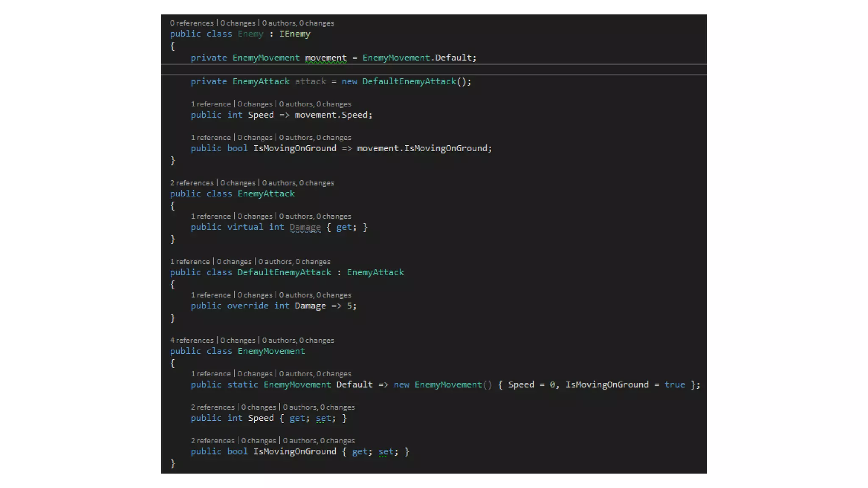Click the underlined 'set' in the IsMovingOnGround auto-property
This screenshot has width=868, height=488.
click(x=386, y=452)
